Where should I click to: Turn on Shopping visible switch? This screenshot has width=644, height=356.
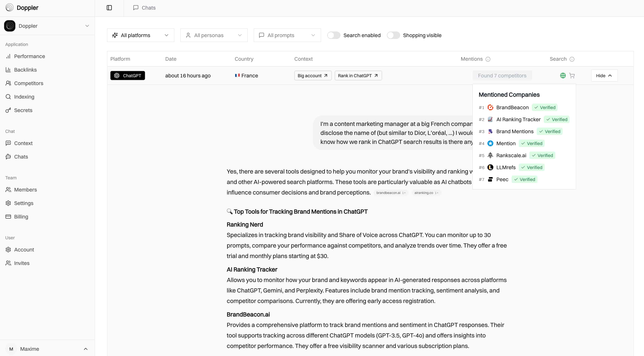[x=393, y=35]
